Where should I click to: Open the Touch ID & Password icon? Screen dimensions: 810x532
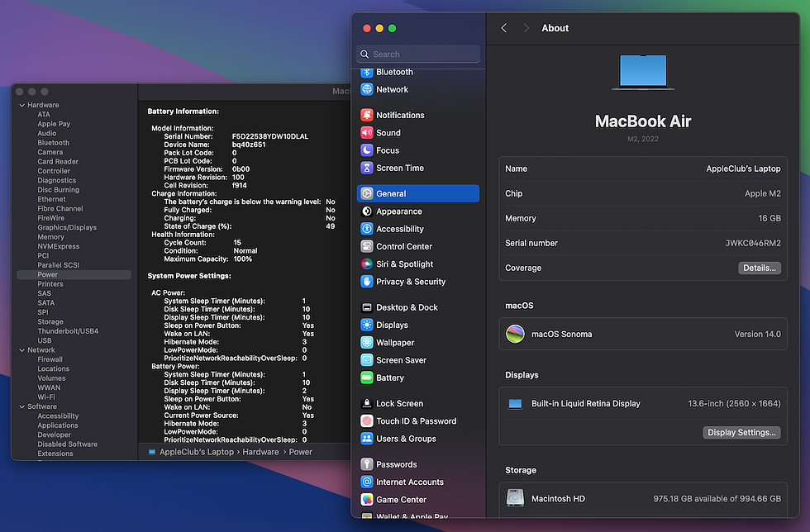367,421
